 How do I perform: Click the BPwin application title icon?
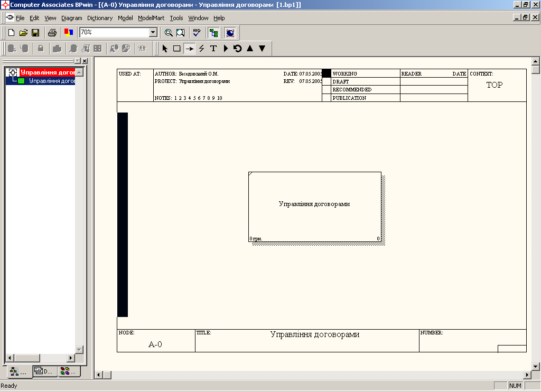click(5, 4)
